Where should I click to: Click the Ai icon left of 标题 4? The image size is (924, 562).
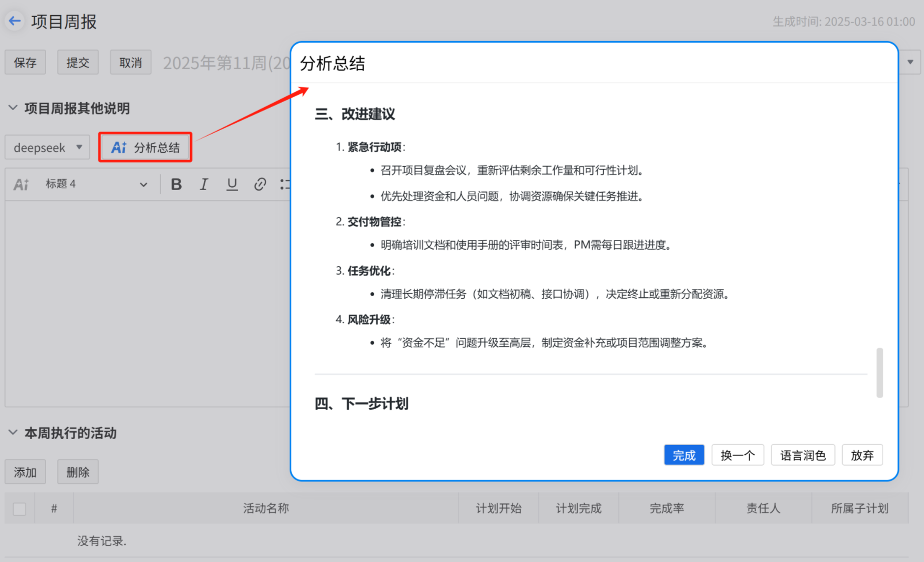(x=21, y=184)
